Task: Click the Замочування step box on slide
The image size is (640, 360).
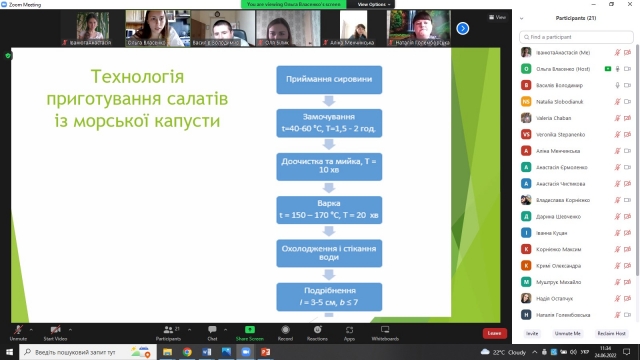Action: (329, 123)
